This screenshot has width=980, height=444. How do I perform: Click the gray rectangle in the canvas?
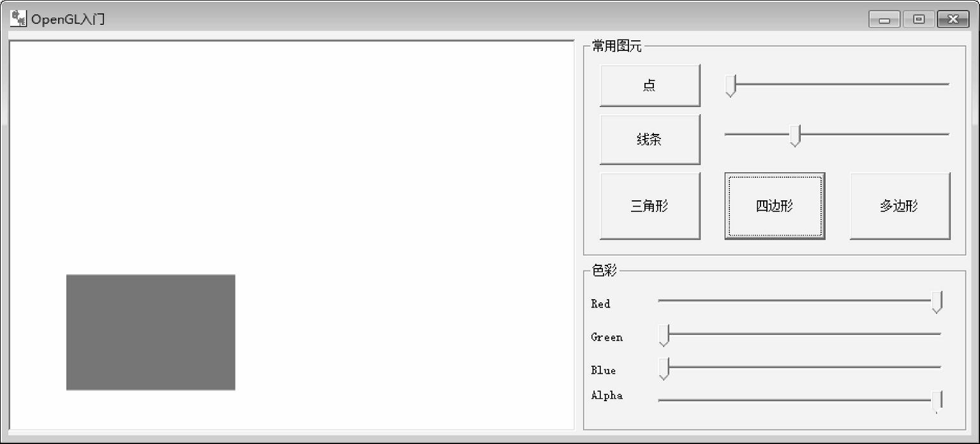[x=151, y=332]
